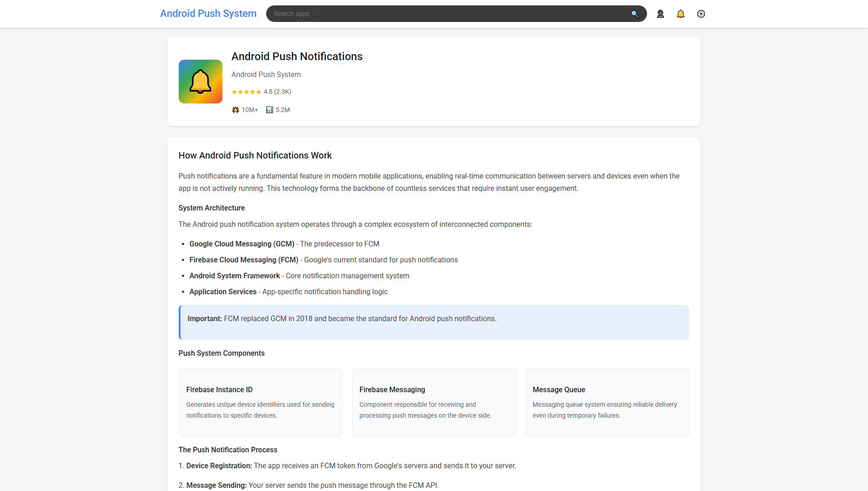
Task: Click the 5.2M stat value
Action: tap(283, 110)
